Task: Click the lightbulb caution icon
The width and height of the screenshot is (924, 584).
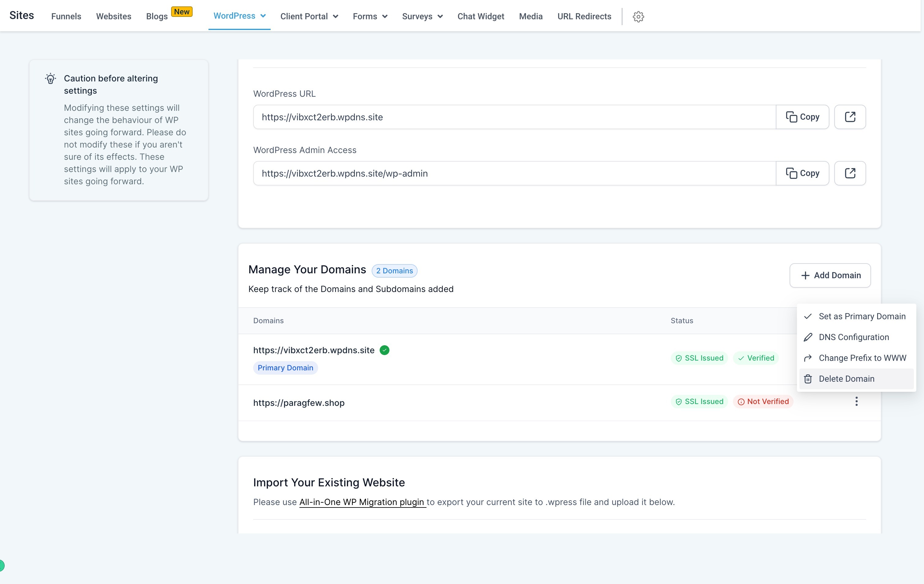Action: tap(51, 79)
